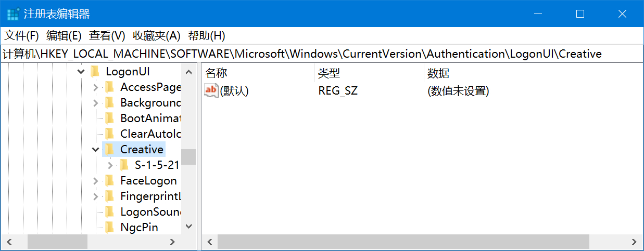
Task: Open the 收藏夹(A) menu
Action: [157, 36]
